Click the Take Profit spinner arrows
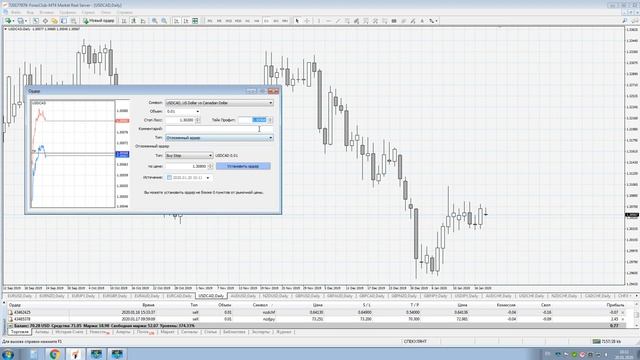Screen dimensions: 640x360 [270, 120]
